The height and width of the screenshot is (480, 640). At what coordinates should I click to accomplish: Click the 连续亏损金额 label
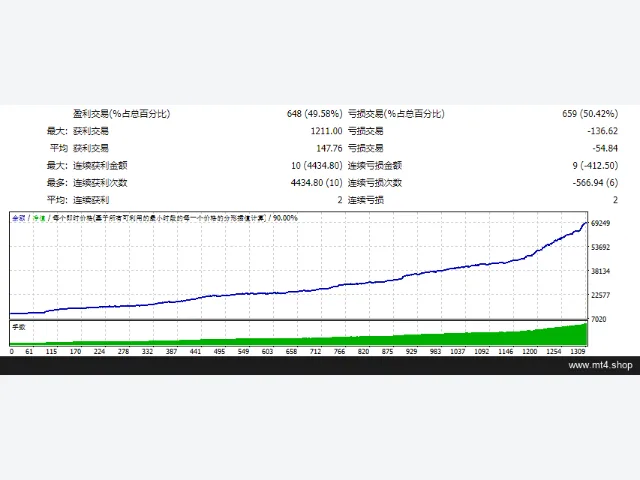click(375, 165)
